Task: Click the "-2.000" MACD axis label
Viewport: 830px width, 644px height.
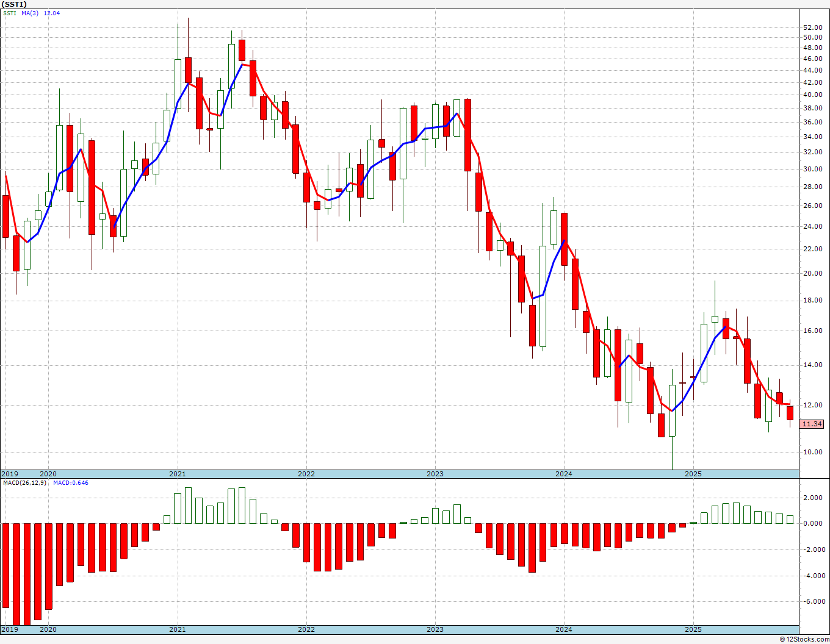Action: coord(813,550)
